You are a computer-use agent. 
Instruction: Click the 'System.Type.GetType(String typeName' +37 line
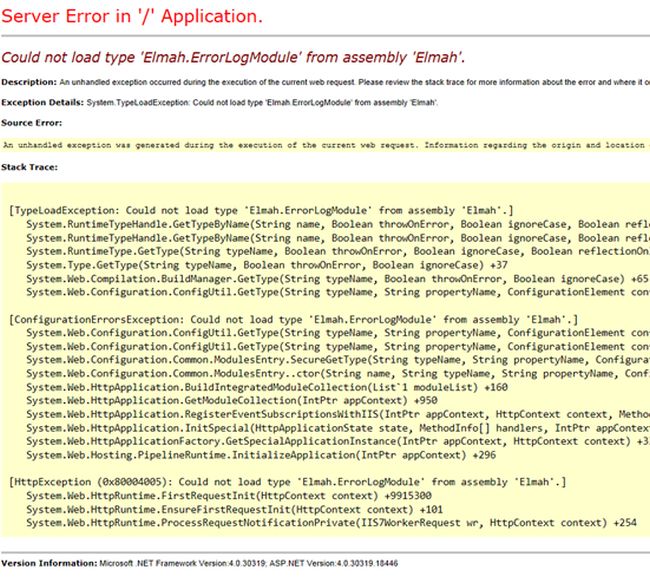(x=267, y=265)
